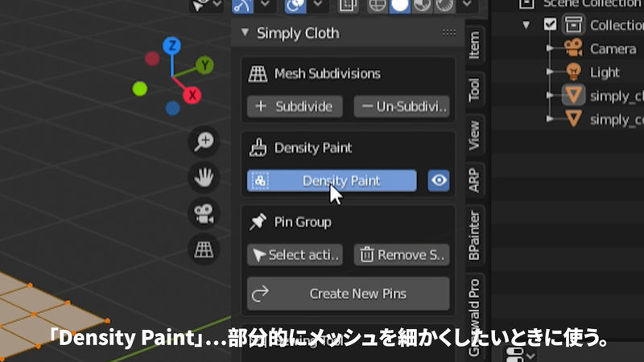Screen dimensions: 644x362
Task: Switch perspective/orthographic grid icon
Action: (204, 249)
